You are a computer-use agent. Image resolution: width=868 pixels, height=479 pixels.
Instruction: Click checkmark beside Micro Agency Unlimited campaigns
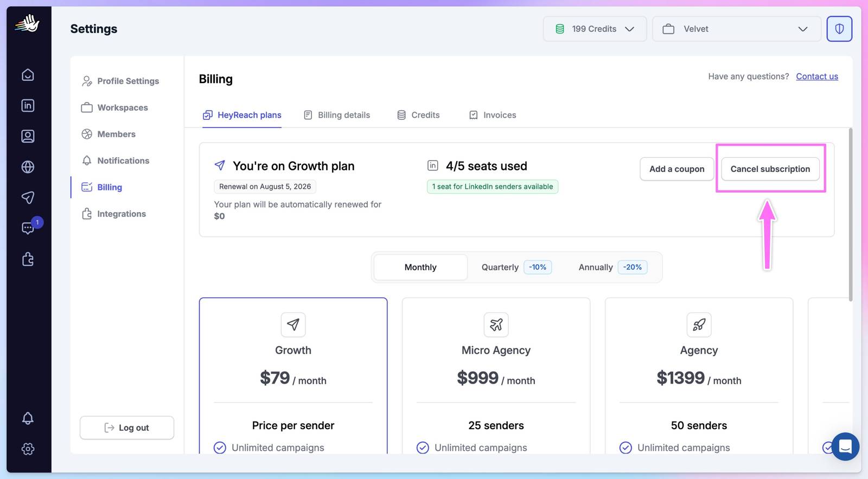423,448
